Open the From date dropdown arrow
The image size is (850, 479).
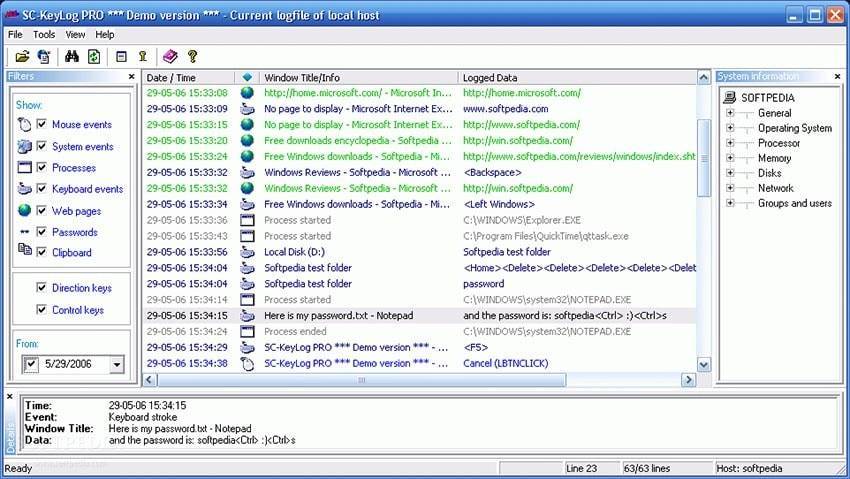pos(117,366)
